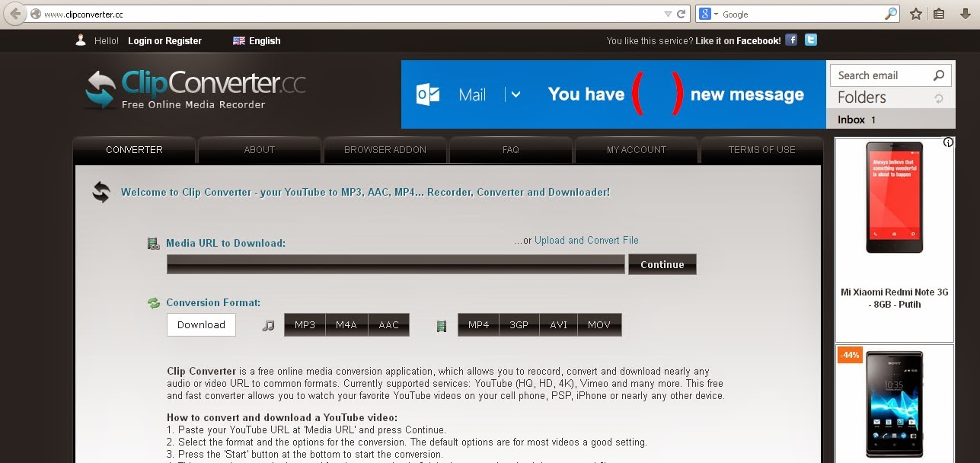Viewport: 980px width, 463px height.
Task: Open the FAQ tab
Action: 511,150
